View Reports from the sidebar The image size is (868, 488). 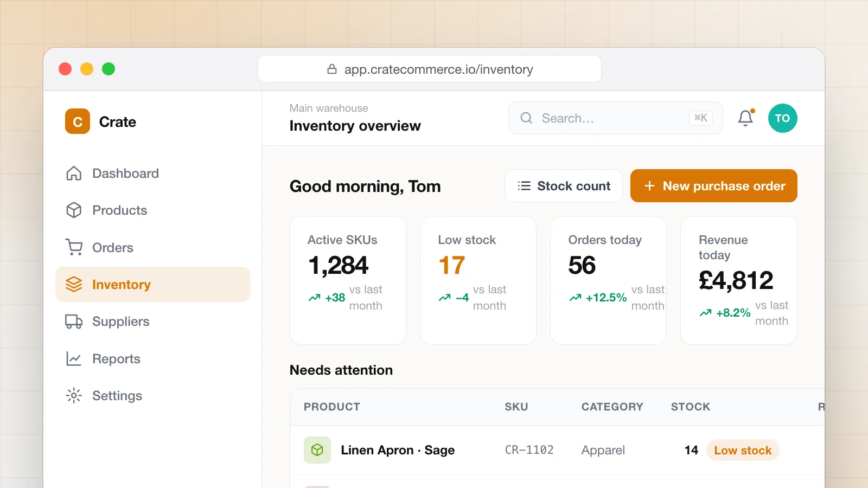tap(152, 358)
